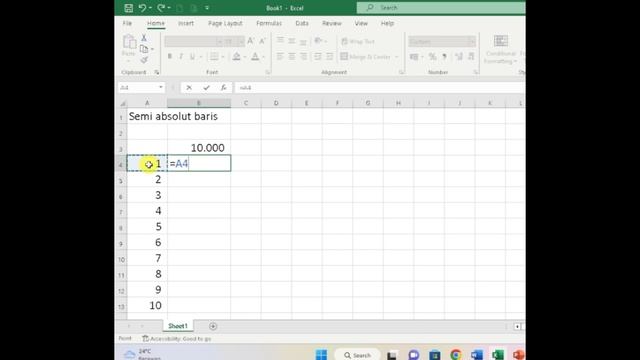640x360 pixels.
Task: Open Alignment settings dialog launcher
Action: (401, 72)
